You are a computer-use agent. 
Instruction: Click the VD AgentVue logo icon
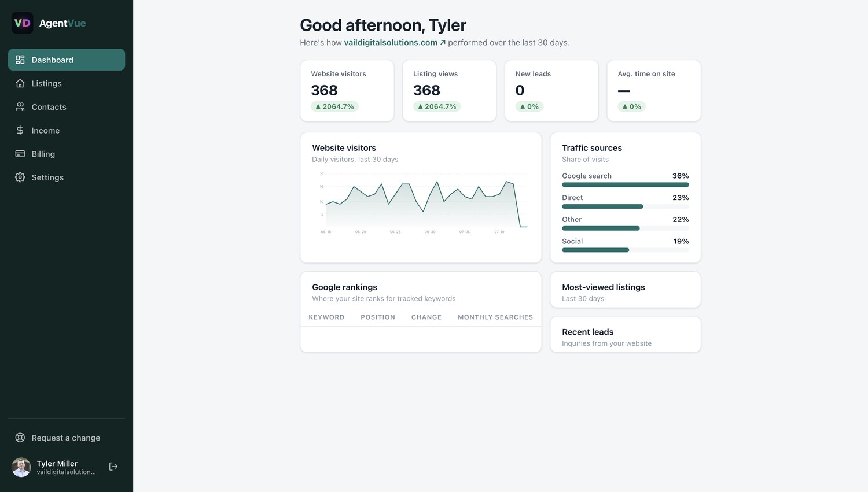click(x=23, y=23)
